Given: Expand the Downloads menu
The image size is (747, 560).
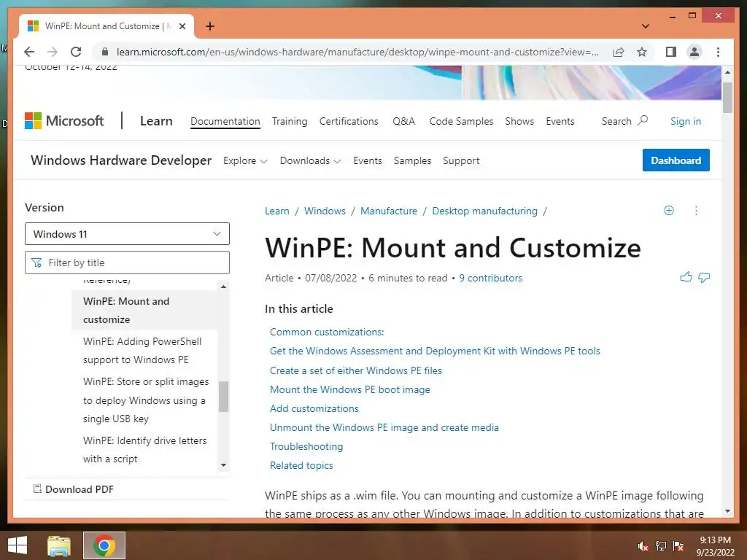Looking at the screenshot, I should click(310, 161).
